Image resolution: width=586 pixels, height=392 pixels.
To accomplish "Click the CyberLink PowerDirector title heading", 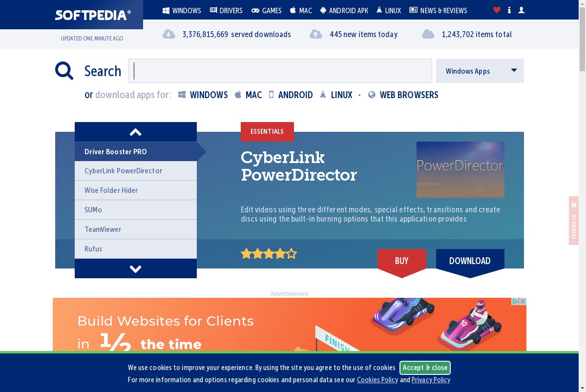I will [299, 166].
